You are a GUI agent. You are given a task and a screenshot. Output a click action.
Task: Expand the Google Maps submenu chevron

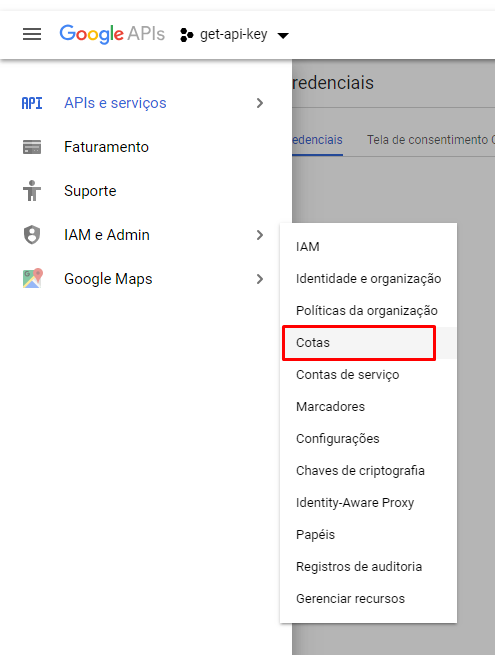[260, 279]
